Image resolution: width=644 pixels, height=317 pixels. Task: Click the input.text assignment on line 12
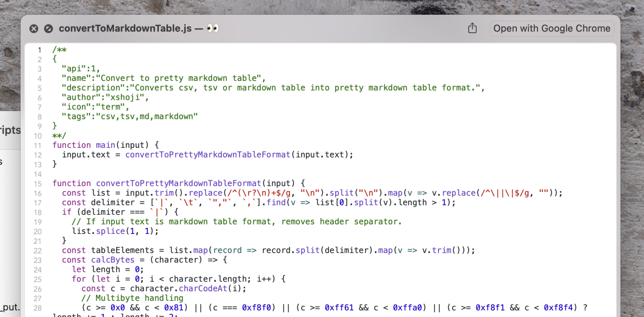208,155
